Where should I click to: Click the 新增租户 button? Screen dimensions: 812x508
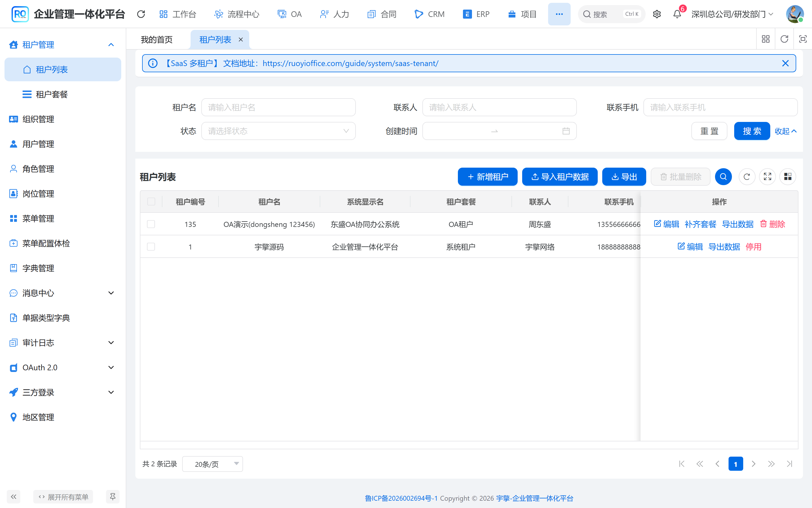pyautogui.click(x=487, y=177)
